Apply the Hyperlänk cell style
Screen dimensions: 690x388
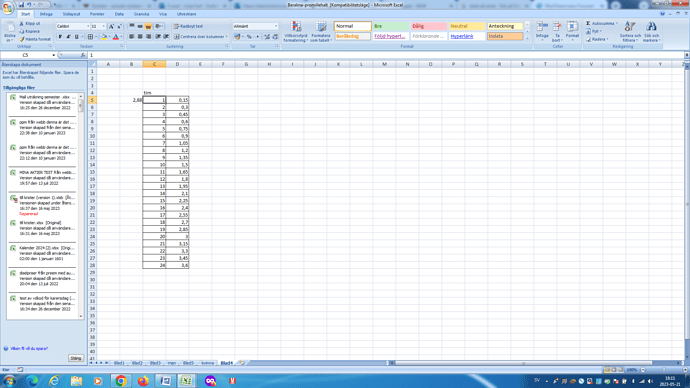click(466, 37)
